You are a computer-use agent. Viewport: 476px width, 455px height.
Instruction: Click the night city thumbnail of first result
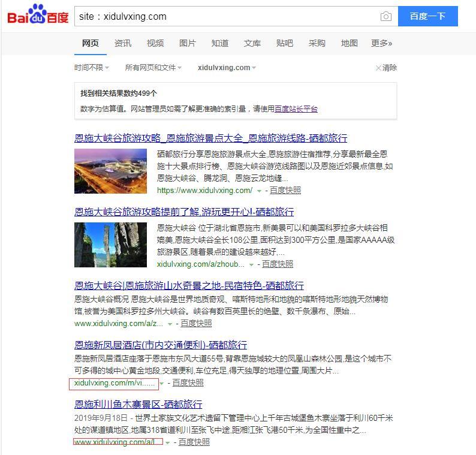tap(110, 171)
